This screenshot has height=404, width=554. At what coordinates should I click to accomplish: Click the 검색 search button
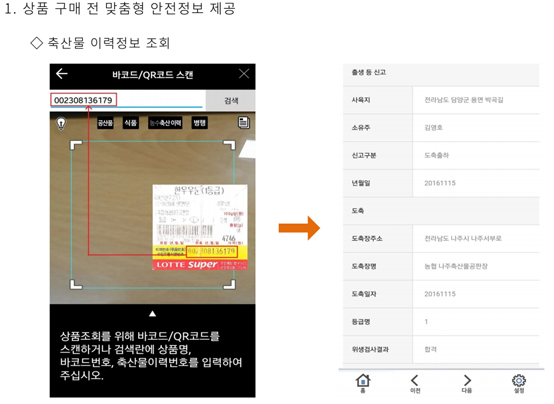231,100
